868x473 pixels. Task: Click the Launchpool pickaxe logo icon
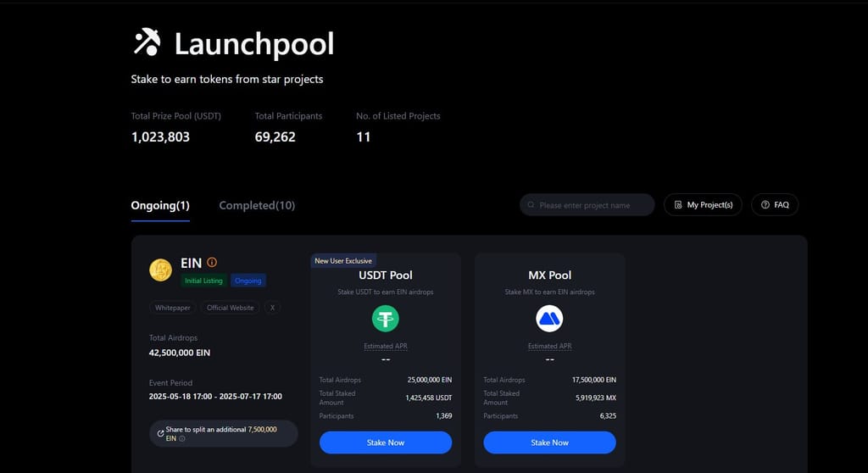[x=147, y=42]
